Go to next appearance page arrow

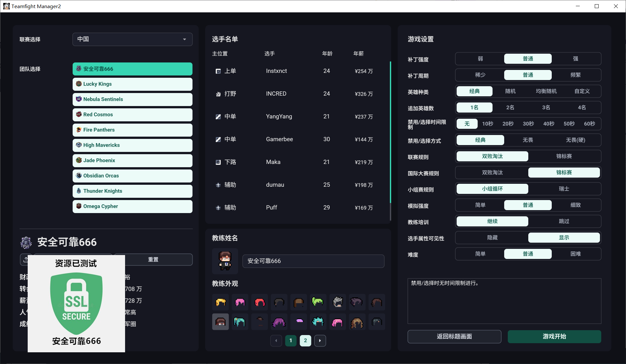(x=320, y=341)
